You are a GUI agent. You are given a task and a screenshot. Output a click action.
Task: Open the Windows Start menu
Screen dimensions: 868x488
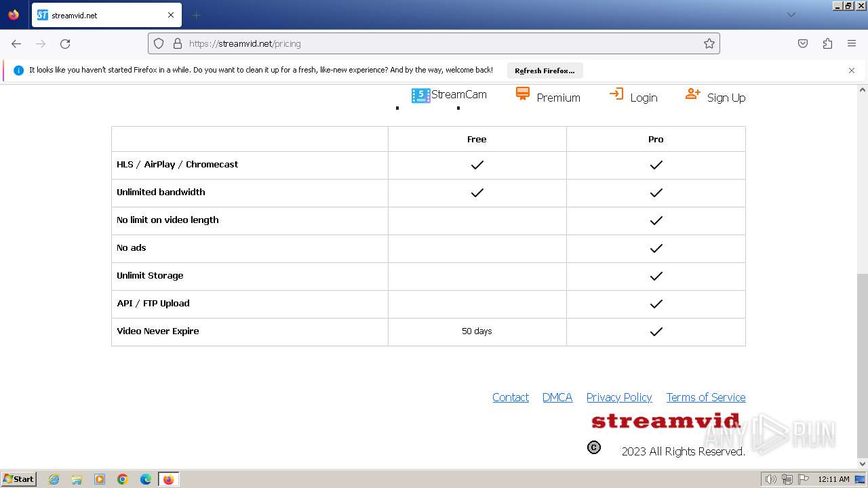(18, 479)
